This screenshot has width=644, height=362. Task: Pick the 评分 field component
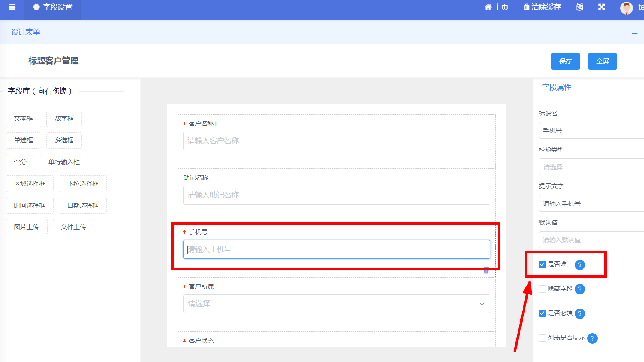point(20,162)
